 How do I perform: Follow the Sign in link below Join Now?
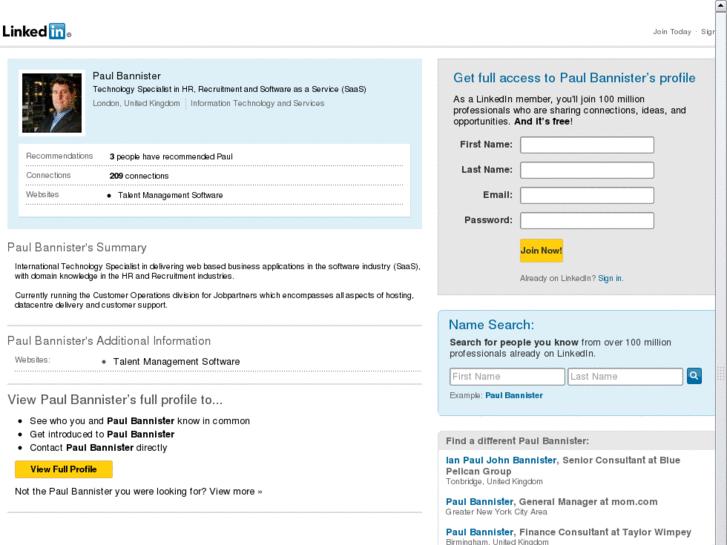(610, 278)
